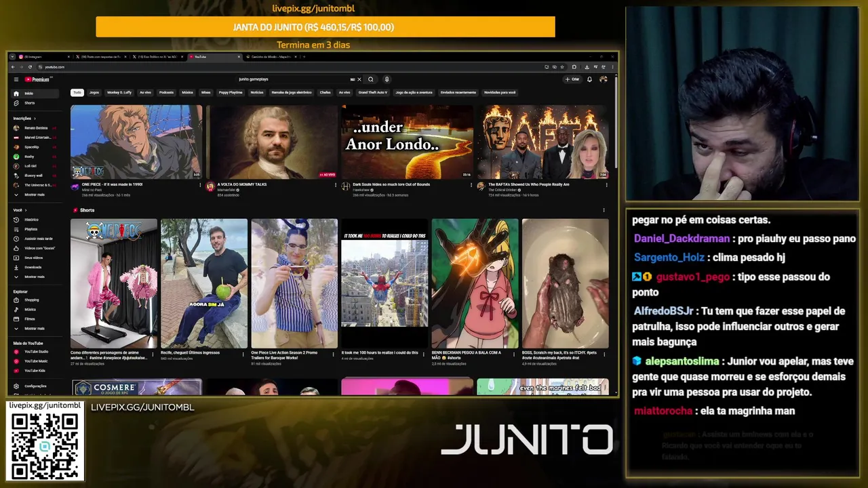Open a new browser tab
868x488 pixels.
[x=303, y=57]
